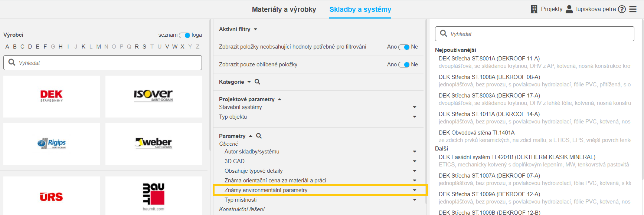This screenshot has height=215, width=644.
Task: Switch to Skladby a systémy tab
Action: (360, 10)
